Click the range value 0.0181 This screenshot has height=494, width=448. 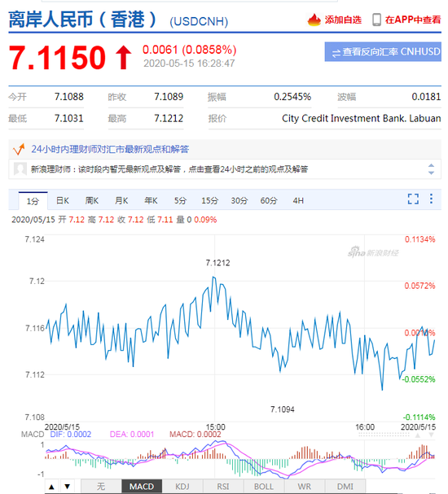(426, 96)
